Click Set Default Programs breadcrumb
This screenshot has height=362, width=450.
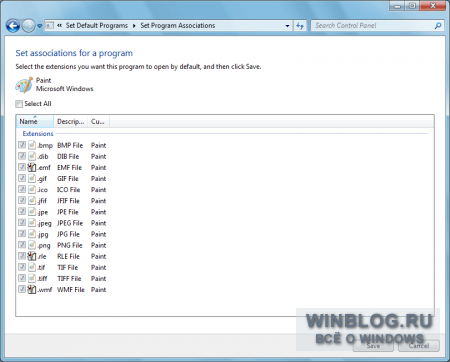[x=97, y=26]
